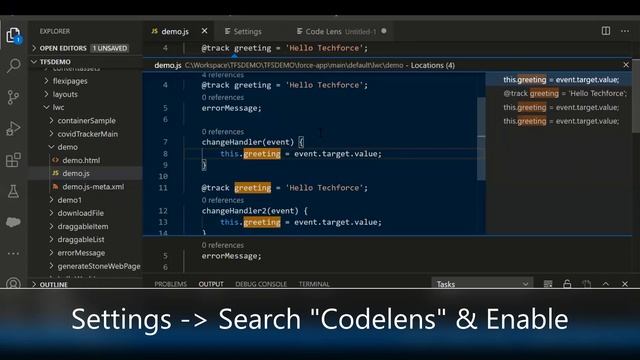Open the Run and Debug view
640x360 pixels.
point(13,129)
